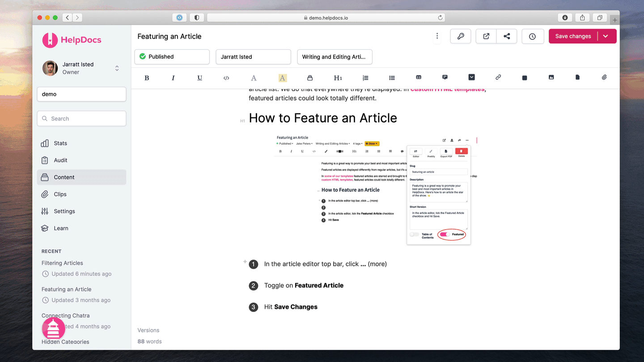Screen dimensions: 644x362
Task: Insert a hyperlink
Action: click(498, 77)
